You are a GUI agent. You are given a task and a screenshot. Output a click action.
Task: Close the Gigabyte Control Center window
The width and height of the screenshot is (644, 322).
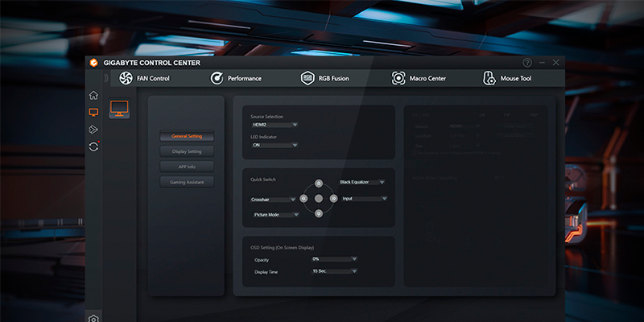point(555,63)
